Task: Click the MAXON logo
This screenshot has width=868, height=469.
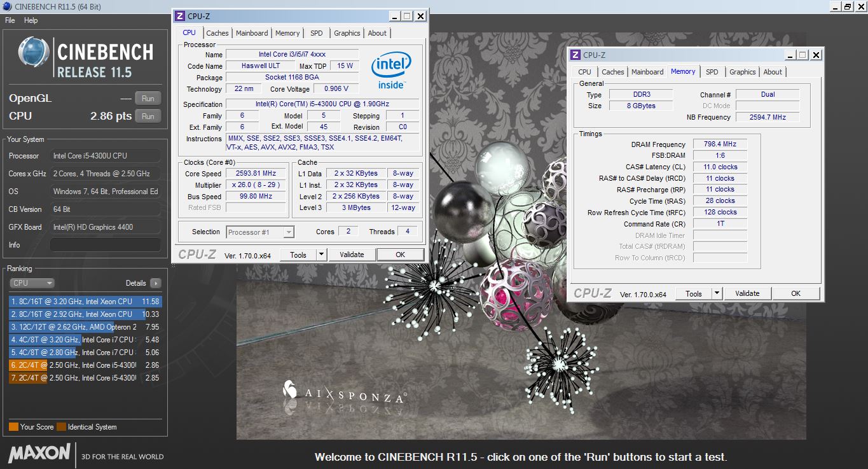Action: (39, 453)
